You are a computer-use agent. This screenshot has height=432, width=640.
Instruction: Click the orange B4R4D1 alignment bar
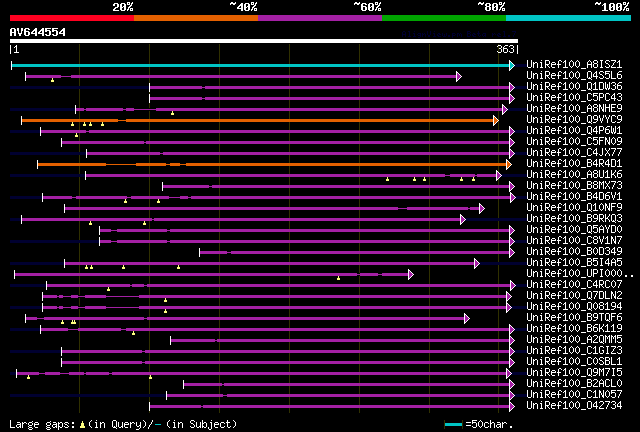coord(272,165)
